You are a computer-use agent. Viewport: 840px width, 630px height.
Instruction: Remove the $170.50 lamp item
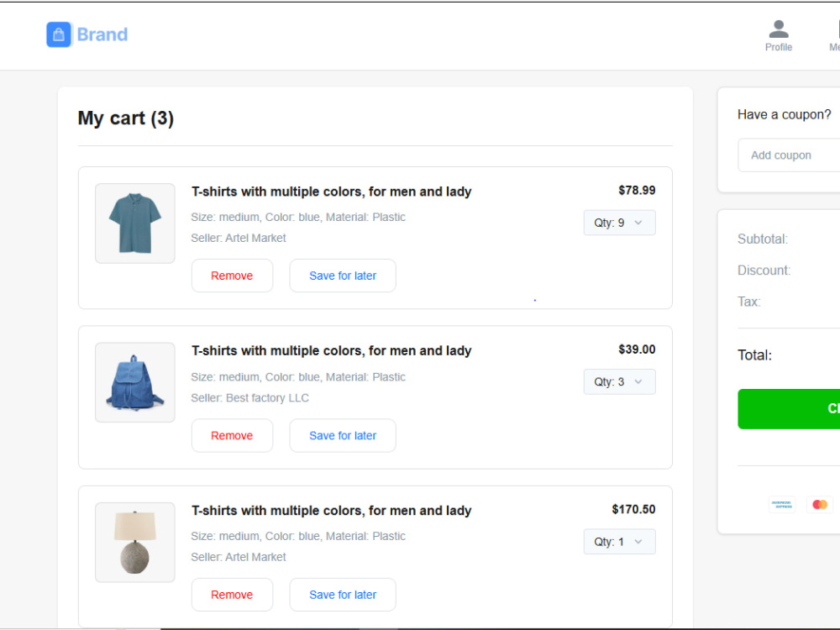click(232, 595)
